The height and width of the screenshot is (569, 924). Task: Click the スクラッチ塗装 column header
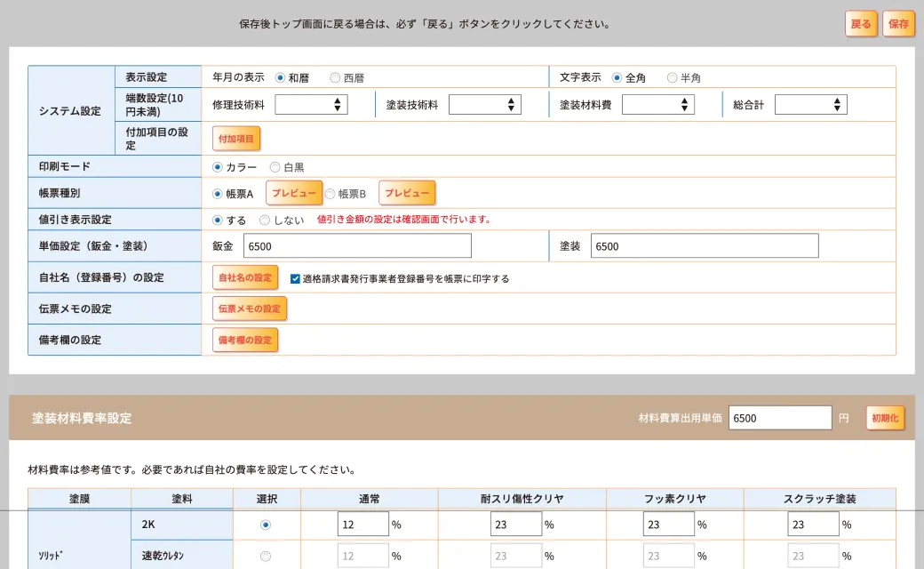[x=820, y=499]
